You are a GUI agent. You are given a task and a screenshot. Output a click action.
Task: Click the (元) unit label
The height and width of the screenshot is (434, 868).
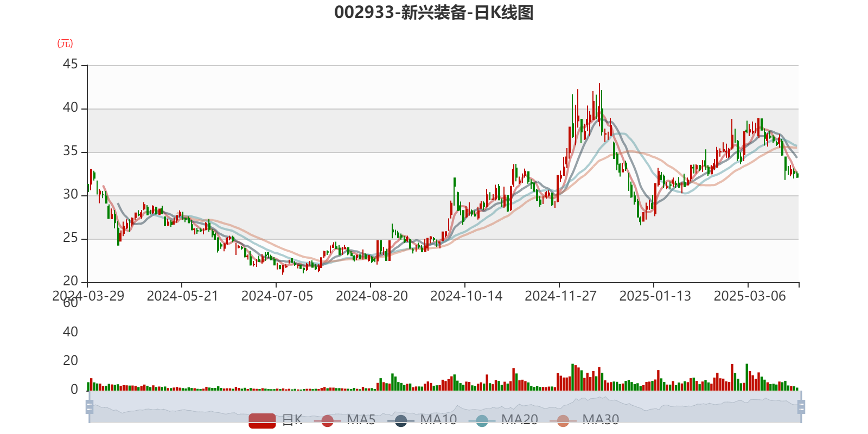point(65,43)
